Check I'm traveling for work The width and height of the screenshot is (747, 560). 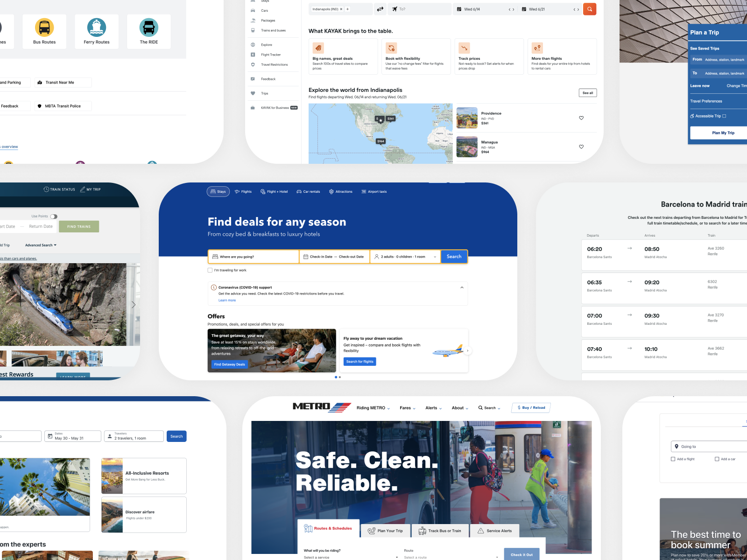pyautogui.click(x=210, y=270)
